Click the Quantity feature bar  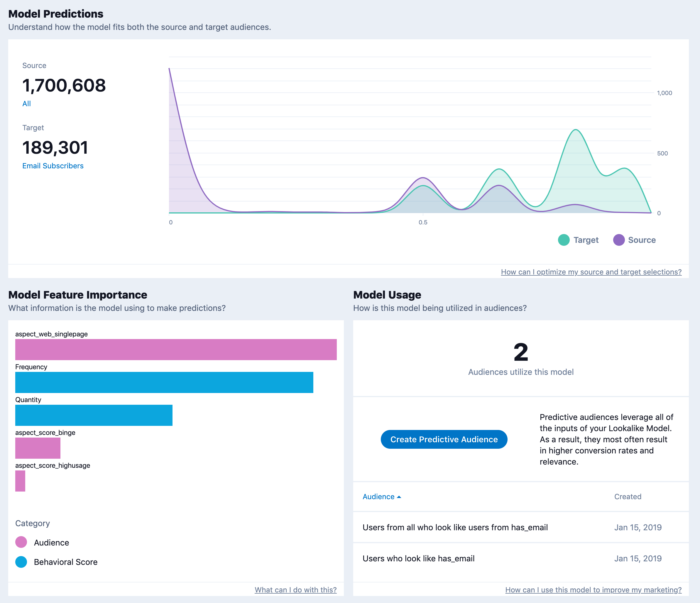pos(94,415)
